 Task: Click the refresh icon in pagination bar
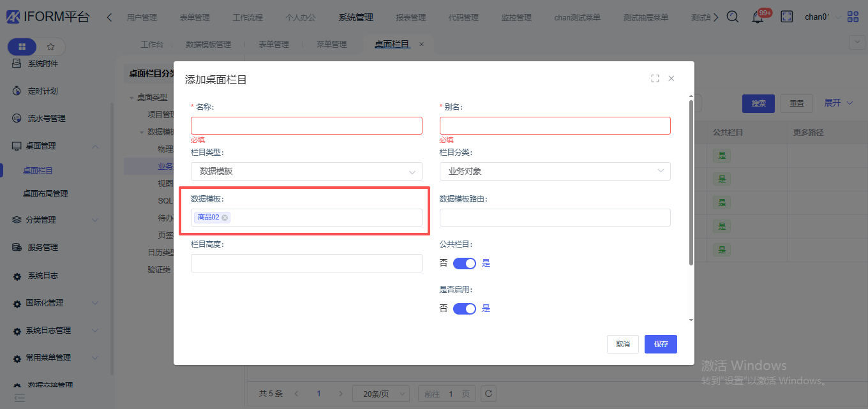(x=488, y=394)
